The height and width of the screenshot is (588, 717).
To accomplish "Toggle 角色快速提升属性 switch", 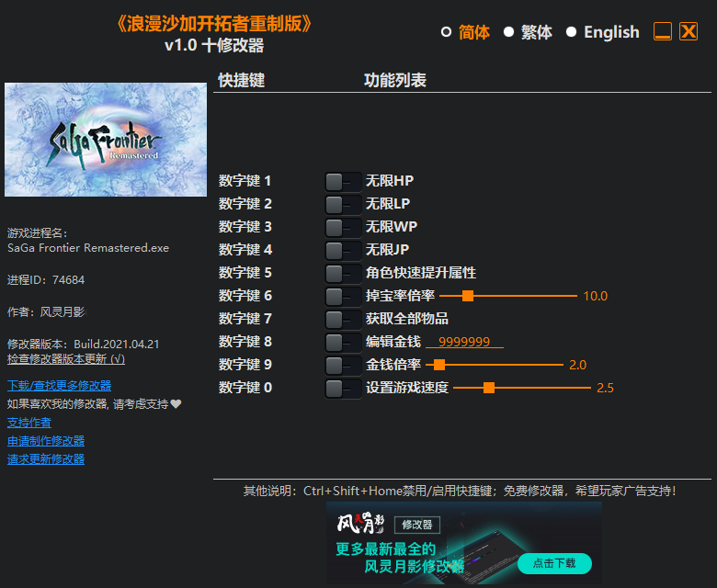I will point(342,274).
